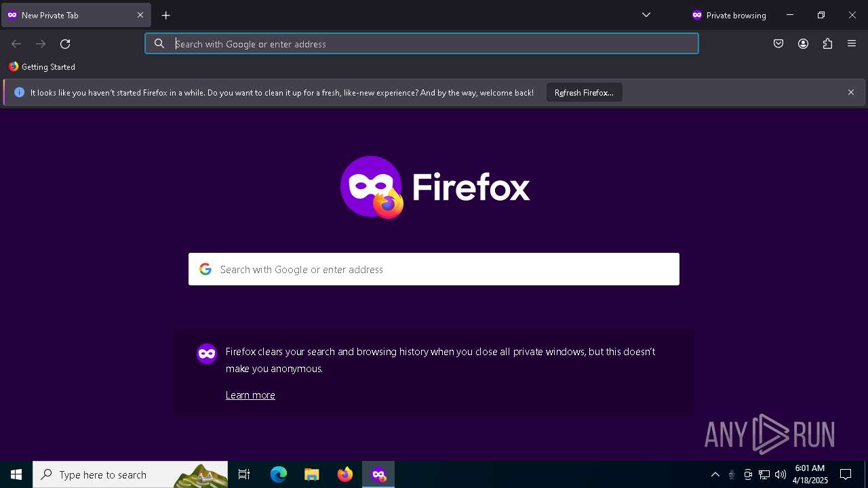
Task: Click the Firefox private browsing logo
Action: [x=435, y=187]
